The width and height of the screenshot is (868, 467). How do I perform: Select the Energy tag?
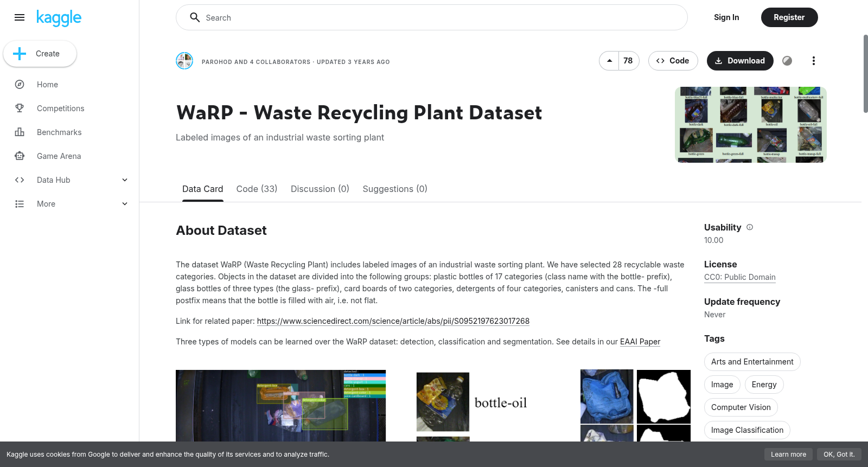(764, 385)
